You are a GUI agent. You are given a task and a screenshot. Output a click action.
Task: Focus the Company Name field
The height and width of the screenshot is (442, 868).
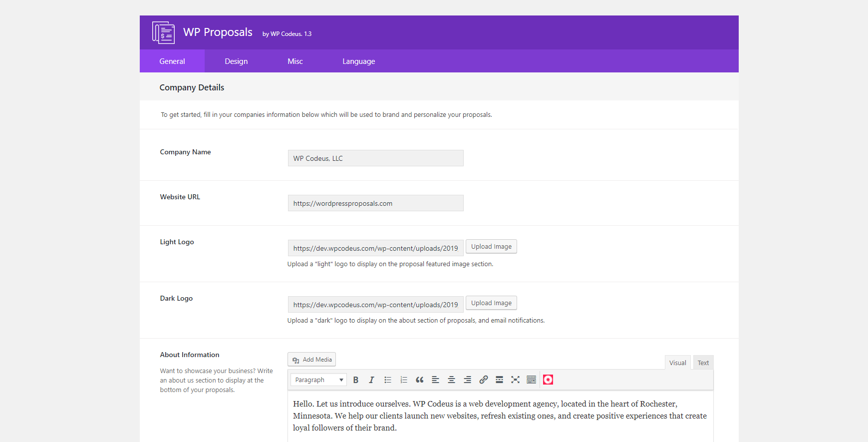coord(376,158)
